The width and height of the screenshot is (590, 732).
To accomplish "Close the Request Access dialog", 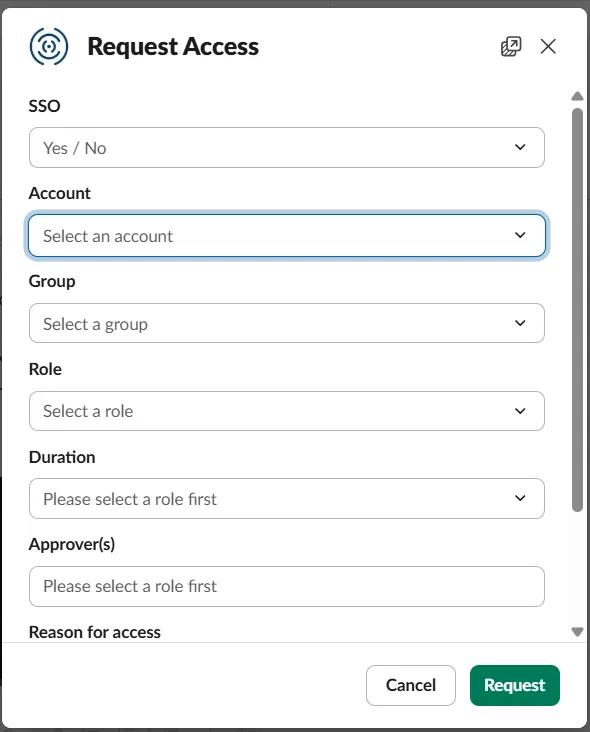I will pos(548,46).
